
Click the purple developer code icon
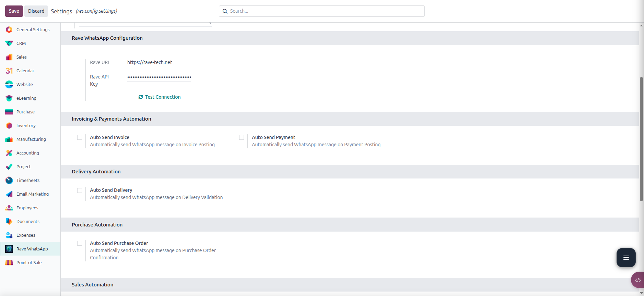point(637,280)
